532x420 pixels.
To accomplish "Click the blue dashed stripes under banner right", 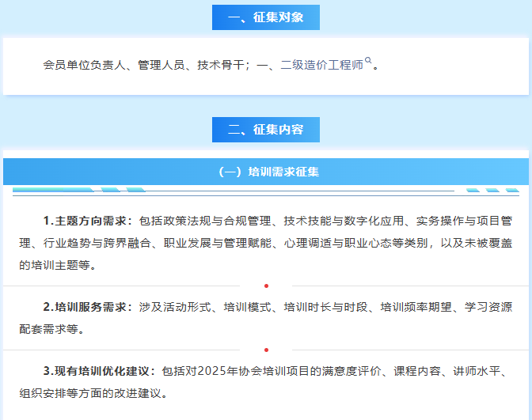I will coord(492,190).
